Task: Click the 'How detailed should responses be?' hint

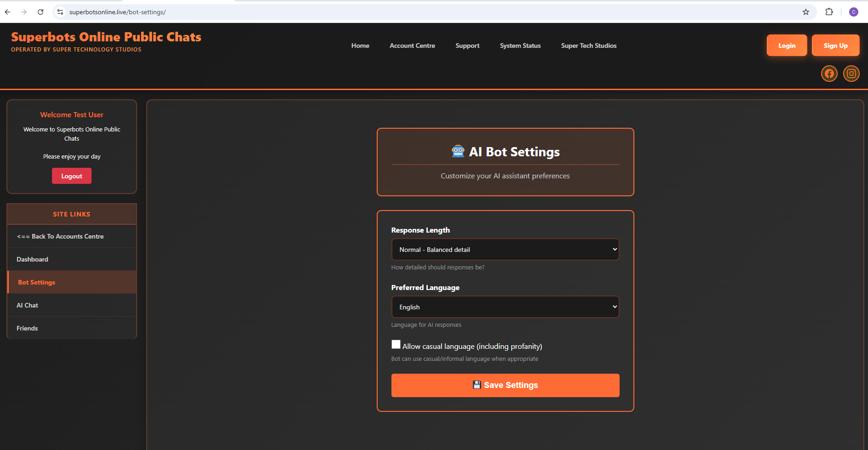Action: pyautogui.click(x=437, y=268)
